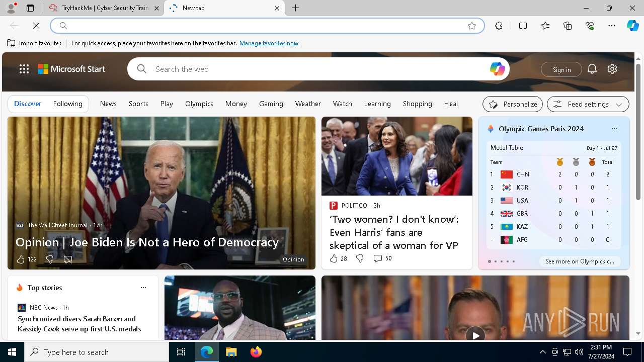Open Olympic Games card options menu
Viewport: 644px width, 362px height.
[x=614, y=129]
